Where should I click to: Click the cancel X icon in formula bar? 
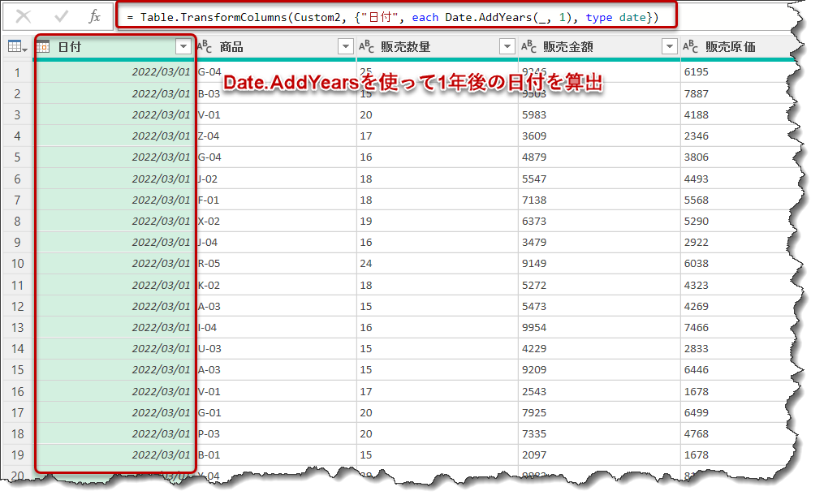tap(23, 17)
